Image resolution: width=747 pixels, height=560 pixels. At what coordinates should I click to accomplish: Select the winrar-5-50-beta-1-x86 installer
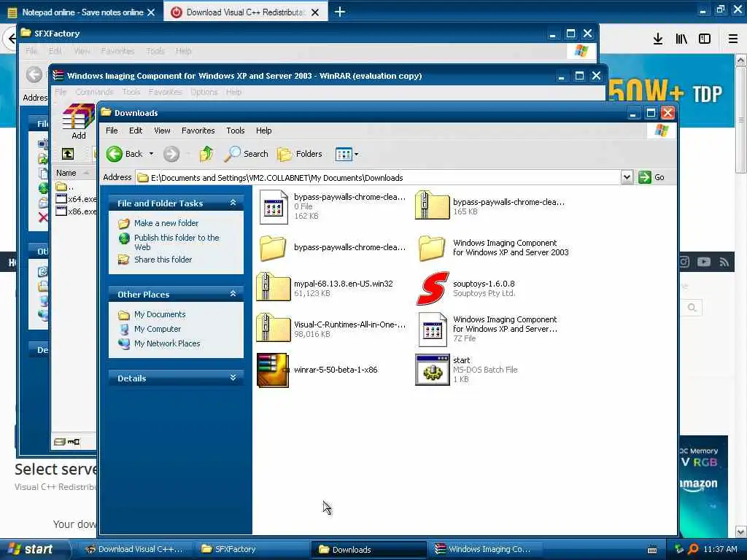[x=273, y=370]
